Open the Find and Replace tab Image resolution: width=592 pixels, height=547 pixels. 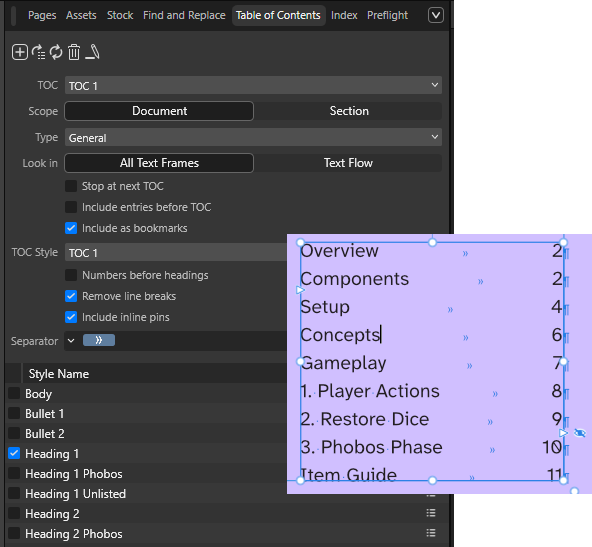pos(184,15)
